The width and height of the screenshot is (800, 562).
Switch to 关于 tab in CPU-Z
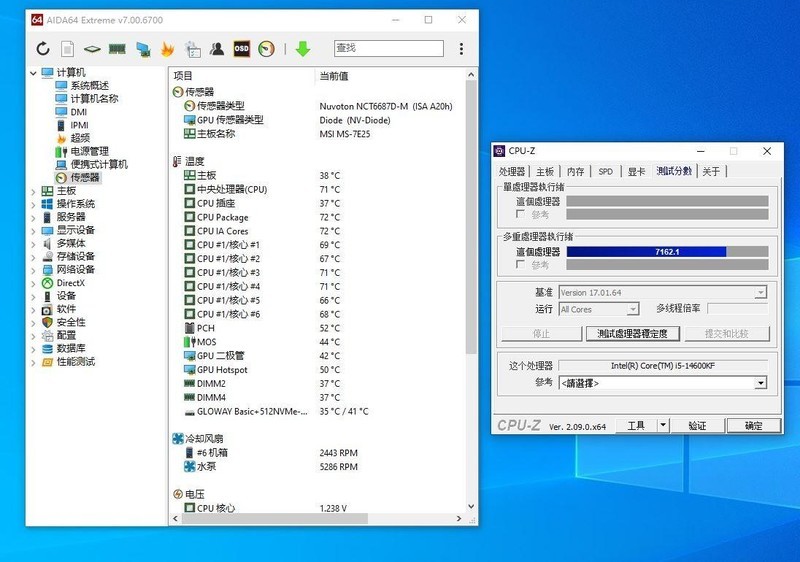pos(711,171)
